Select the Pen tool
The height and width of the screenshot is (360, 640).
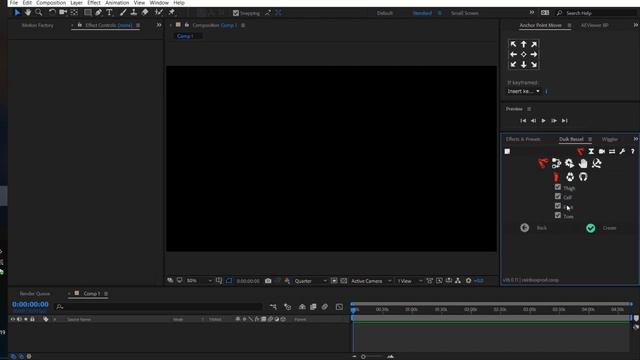click(x=98, y=13)
